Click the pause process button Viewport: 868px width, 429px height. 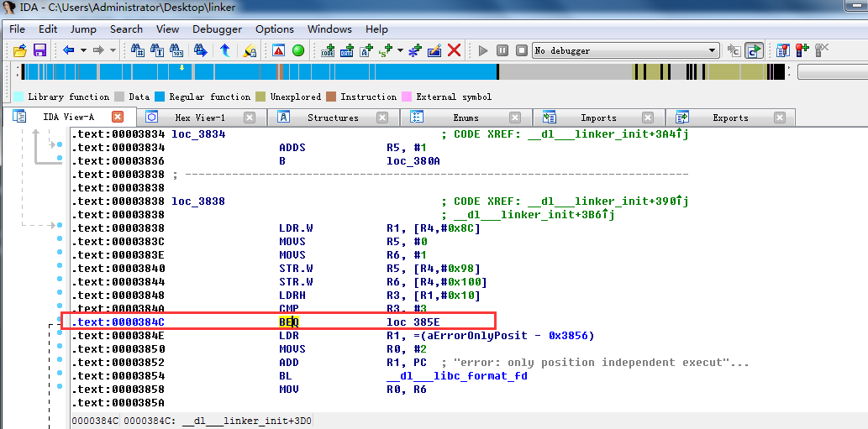pos(502,51)
